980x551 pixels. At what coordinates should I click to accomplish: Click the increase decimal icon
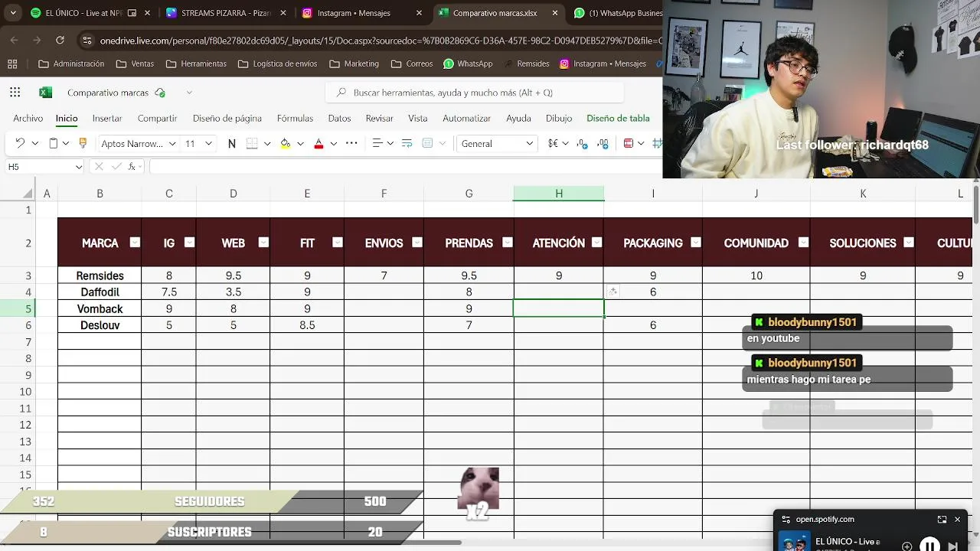point(603,143)
